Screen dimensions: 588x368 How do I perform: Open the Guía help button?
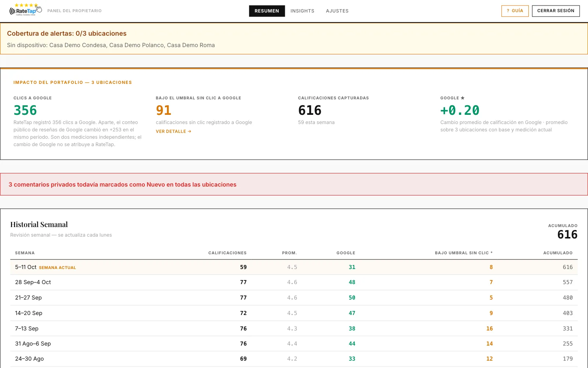tap(515, 11)
